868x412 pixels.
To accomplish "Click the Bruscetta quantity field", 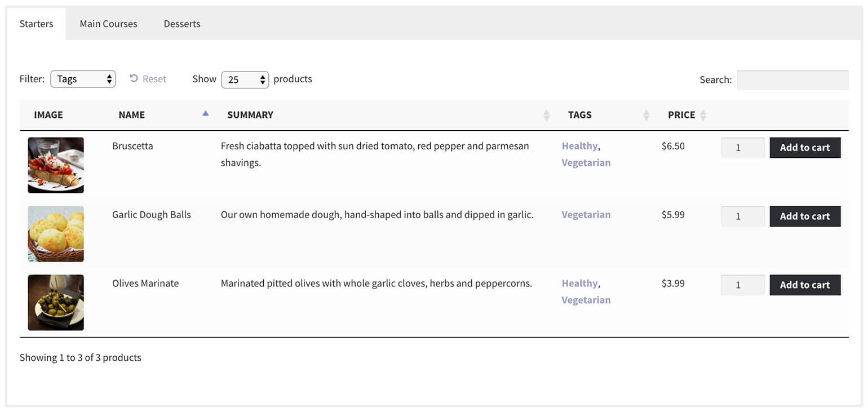I will pyautogui.click(x=742, y=148).
